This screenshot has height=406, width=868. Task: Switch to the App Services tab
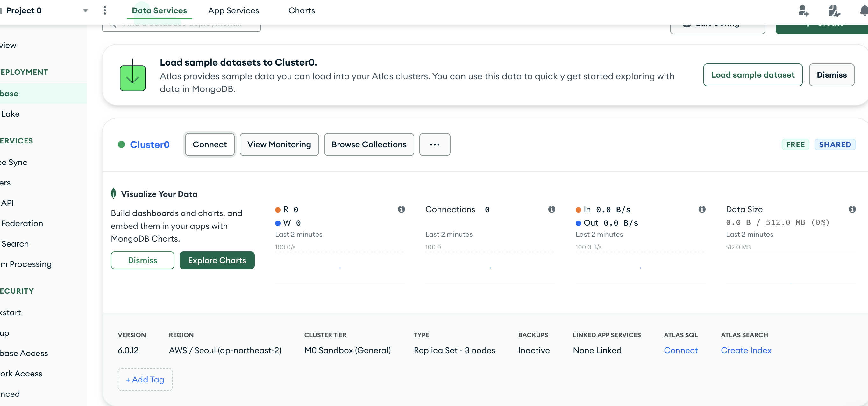pos(233,11)
